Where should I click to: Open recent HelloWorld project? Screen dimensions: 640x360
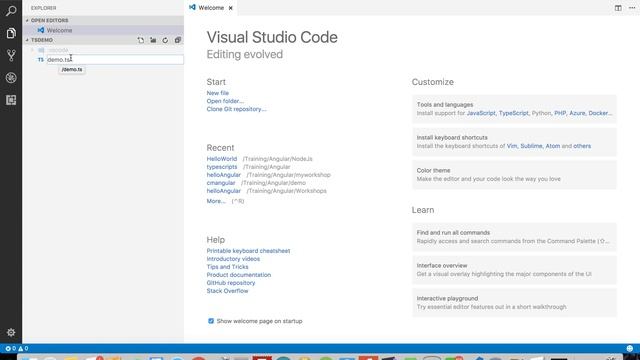222,159
